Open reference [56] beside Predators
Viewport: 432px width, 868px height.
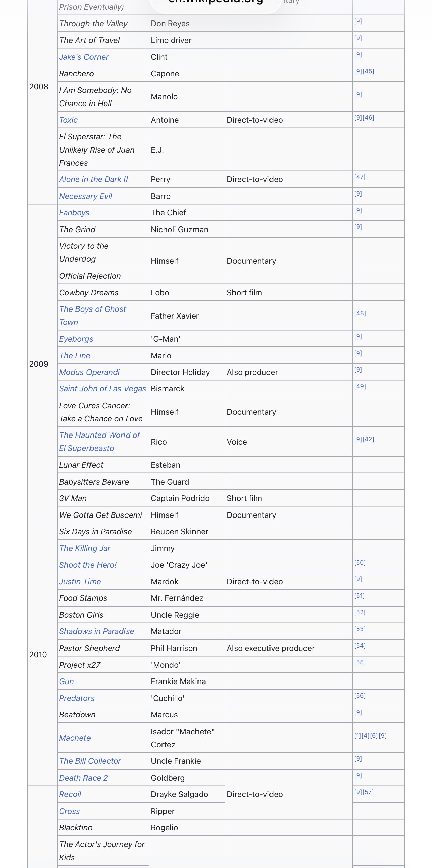(360, 696)
